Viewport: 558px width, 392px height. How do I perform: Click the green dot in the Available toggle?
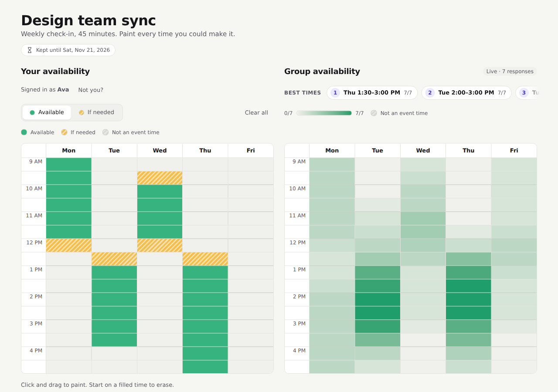tap(32, 112)
